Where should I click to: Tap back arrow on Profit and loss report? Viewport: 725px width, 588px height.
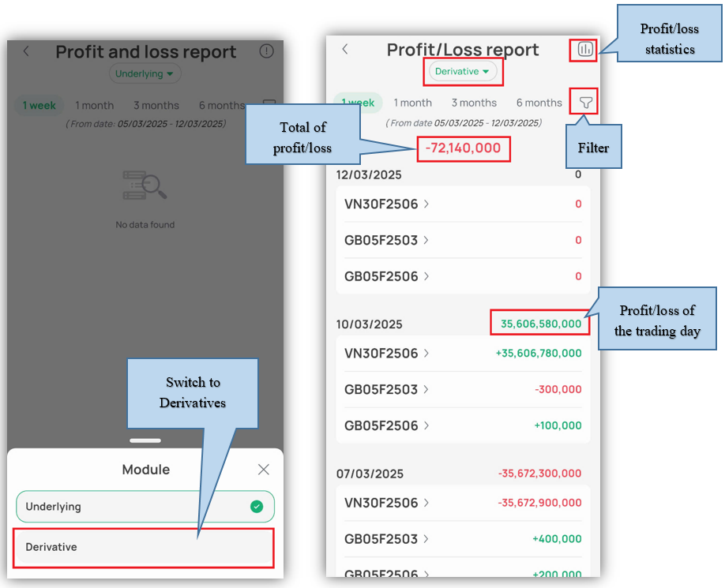pyautogui.click(x=26, y=51)
